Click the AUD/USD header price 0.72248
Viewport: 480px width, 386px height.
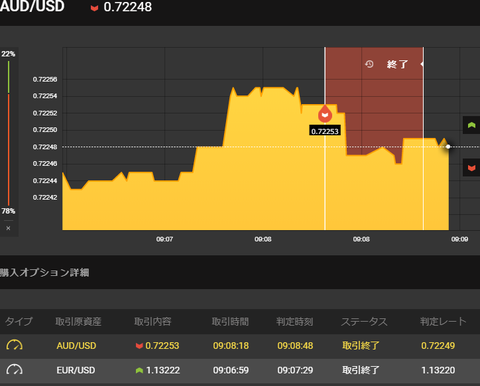click(x=128, y=7)
